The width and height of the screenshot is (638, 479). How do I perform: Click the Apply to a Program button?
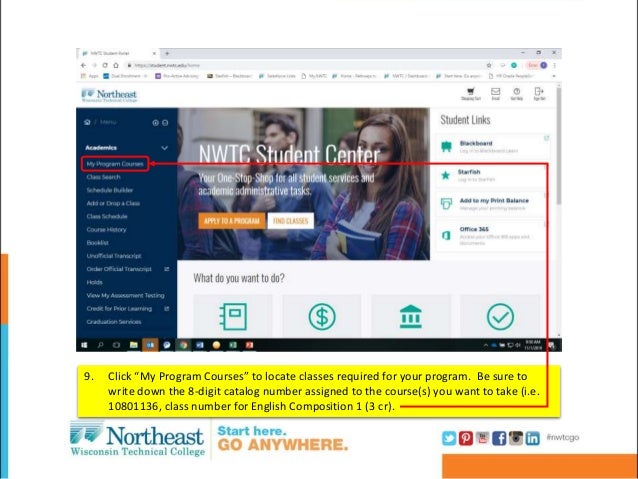(232, 221)
